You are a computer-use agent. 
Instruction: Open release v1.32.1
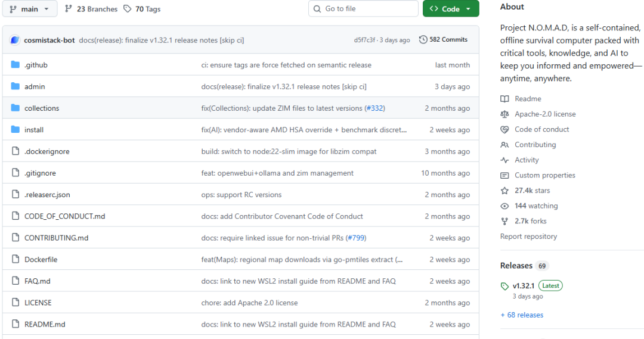(524, 285)
